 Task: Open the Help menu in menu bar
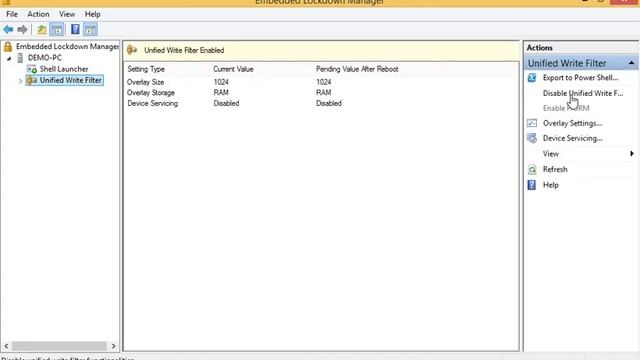tap(93, 14)
